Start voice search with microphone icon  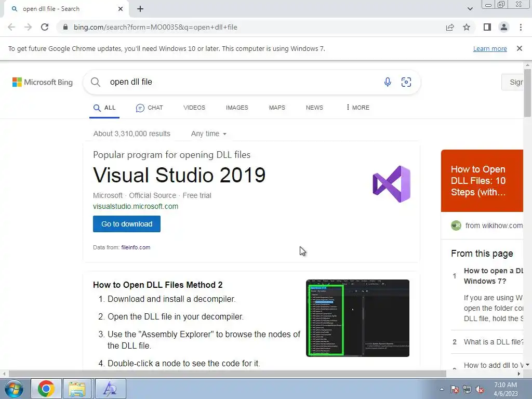(x=388, y=82)
